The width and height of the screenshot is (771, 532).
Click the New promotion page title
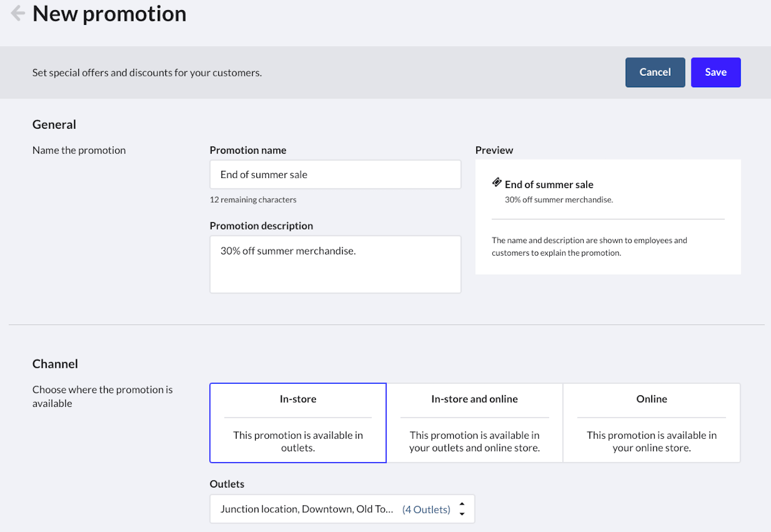coord(109,13)
